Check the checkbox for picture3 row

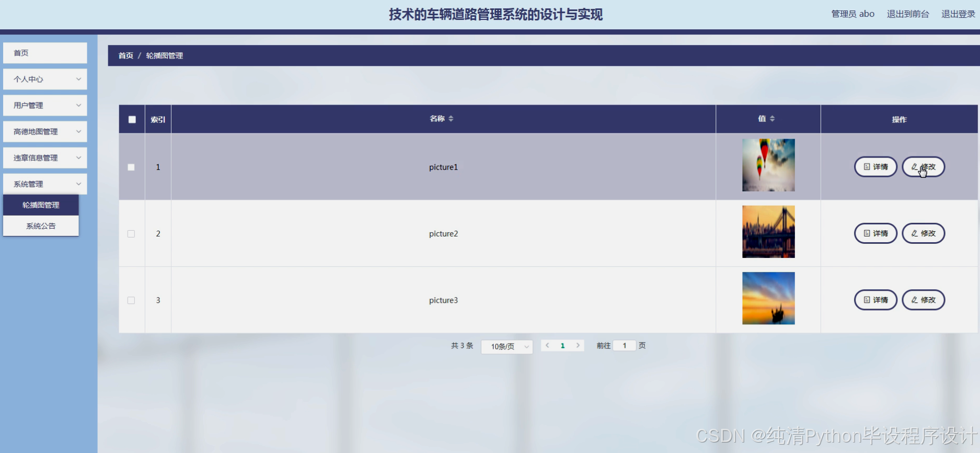131,300
